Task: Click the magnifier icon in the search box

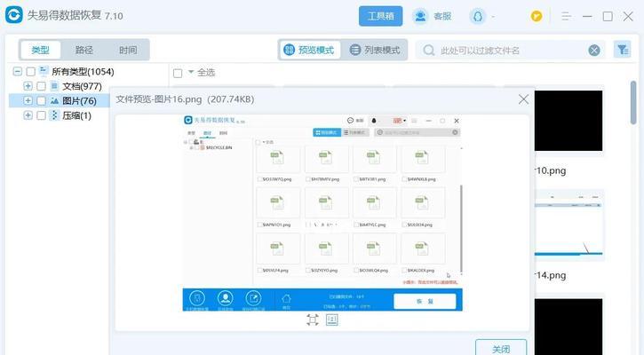Action: (x=428, y=50)
